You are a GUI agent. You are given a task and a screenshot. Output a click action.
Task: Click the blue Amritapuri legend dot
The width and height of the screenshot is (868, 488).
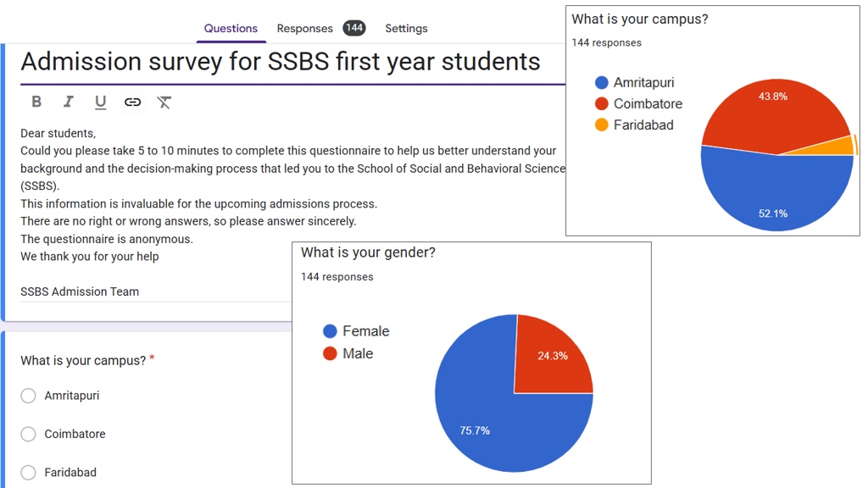602,82
